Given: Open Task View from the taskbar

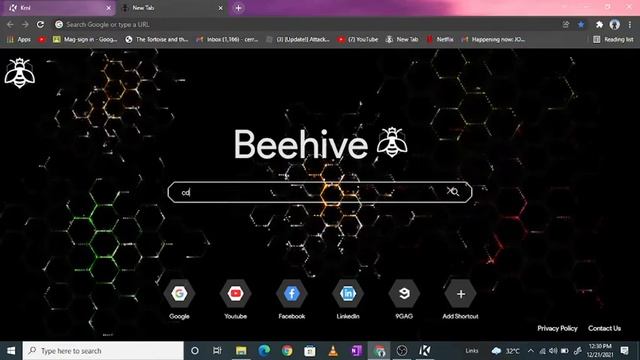Looking at the screenshot, I should 217,351.
